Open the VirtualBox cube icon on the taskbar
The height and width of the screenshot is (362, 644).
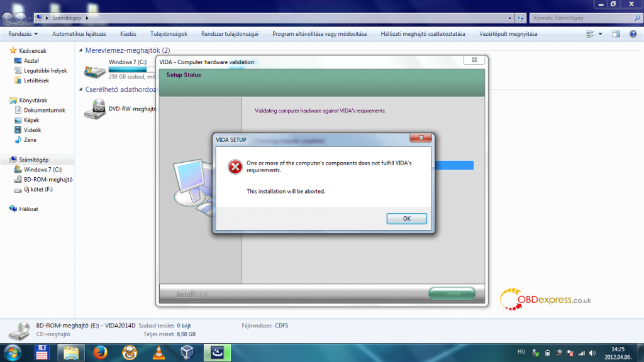[x=187, y=353]
